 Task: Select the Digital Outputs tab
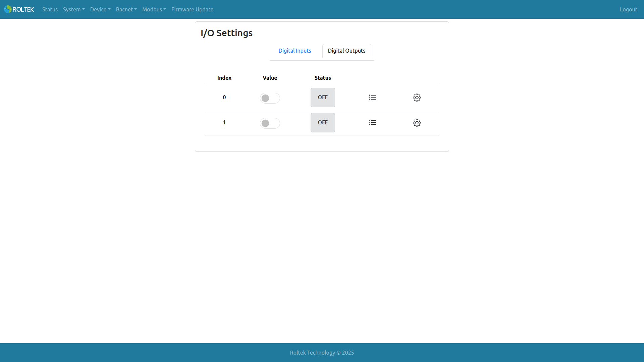pyautogui.click(x=347, y=51)
